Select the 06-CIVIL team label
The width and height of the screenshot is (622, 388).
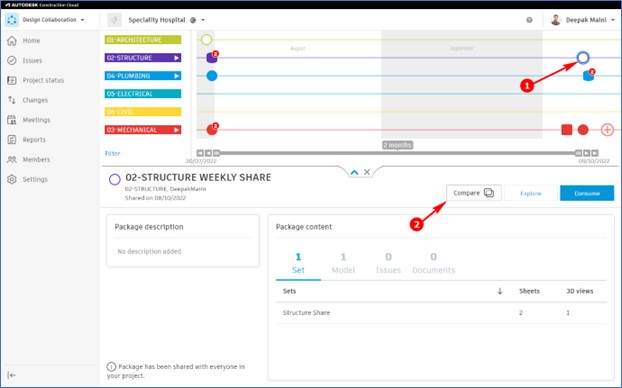pos(143,112)
